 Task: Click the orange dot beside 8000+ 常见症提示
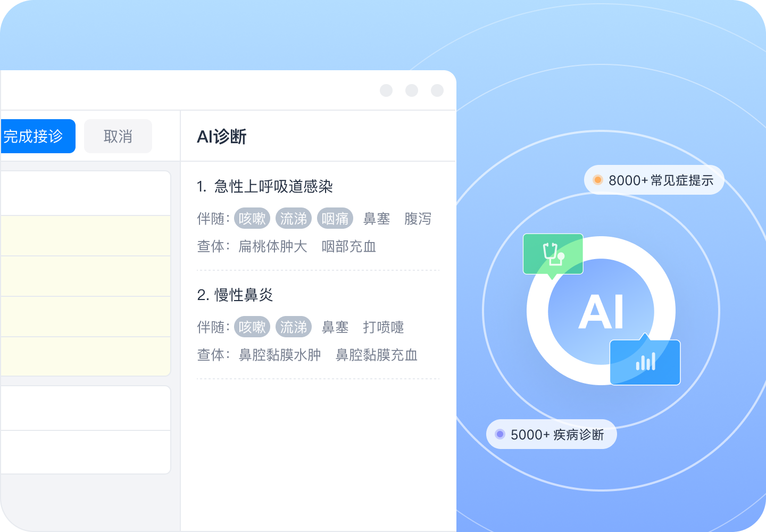[x=597, y=180]
